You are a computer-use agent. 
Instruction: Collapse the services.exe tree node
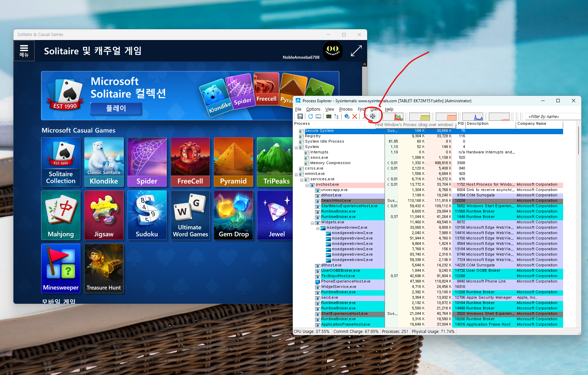(302, 179)
